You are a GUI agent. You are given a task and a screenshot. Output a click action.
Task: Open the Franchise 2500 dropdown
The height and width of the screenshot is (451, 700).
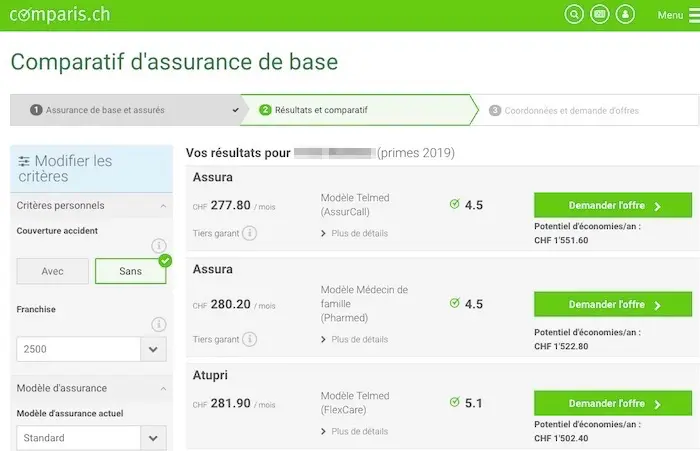coord(92,349)
